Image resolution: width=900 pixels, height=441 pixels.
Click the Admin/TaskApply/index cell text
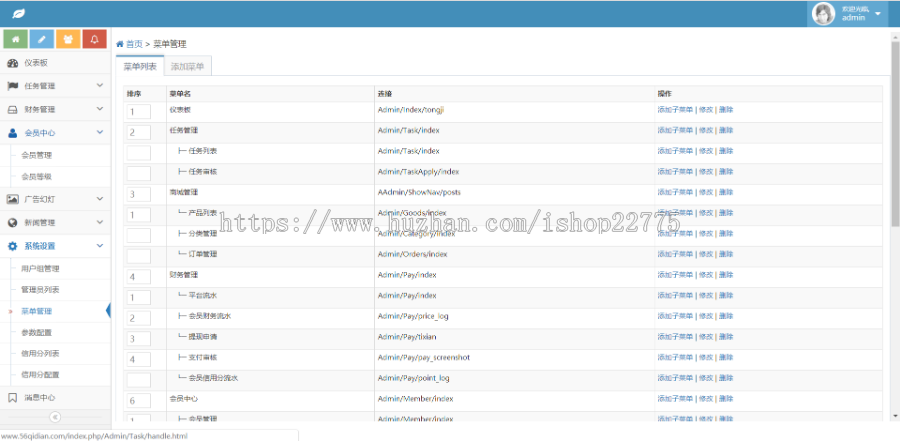(418, 172)
